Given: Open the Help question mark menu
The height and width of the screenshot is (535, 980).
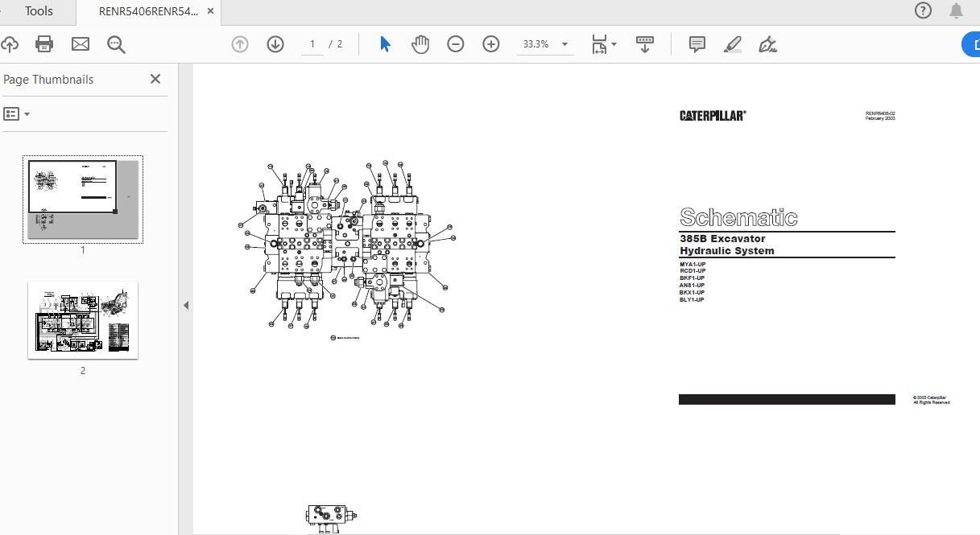Looking at the screenshot, I should [x=923, y=10].
